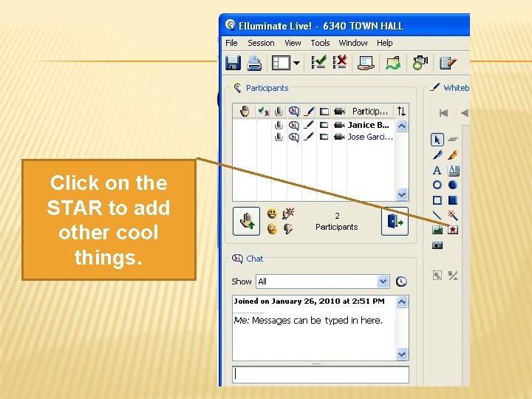Viewport: 532px width, 399px height.
Task: Click the Print icon in toolbar
Action: [x=254, y=63]
